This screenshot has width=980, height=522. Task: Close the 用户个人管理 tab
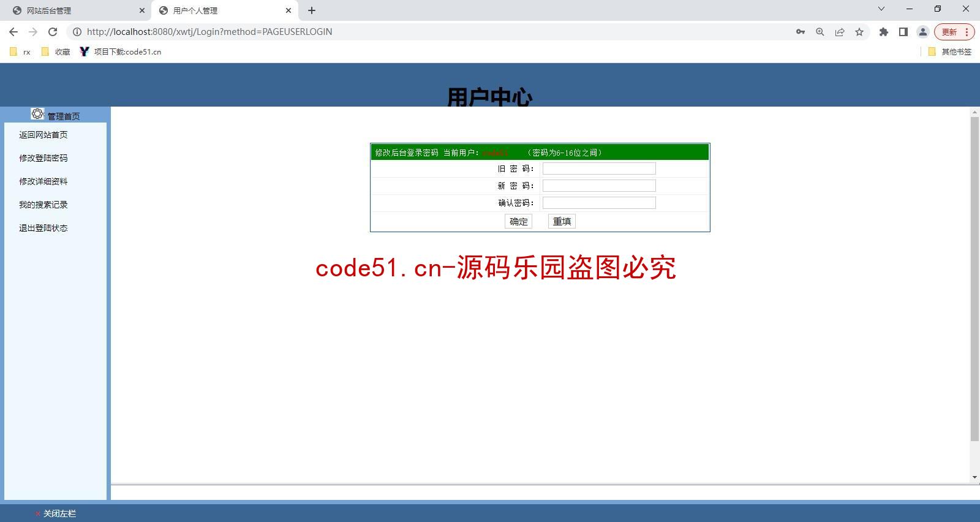click(288, 10)
